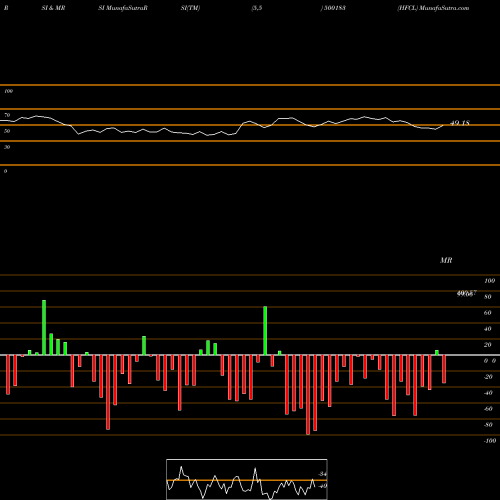
Task: Click the '-80' label on the MR axis
Action: (x=488, y=425)
